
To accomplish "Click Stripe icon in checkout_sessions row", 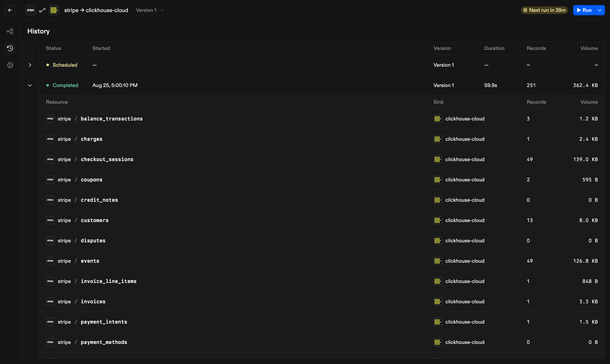I will [x=50, y=159].
